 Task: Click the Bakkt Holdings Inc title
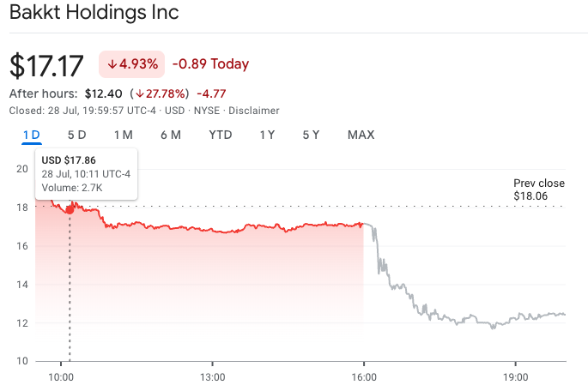click(96, 15)
